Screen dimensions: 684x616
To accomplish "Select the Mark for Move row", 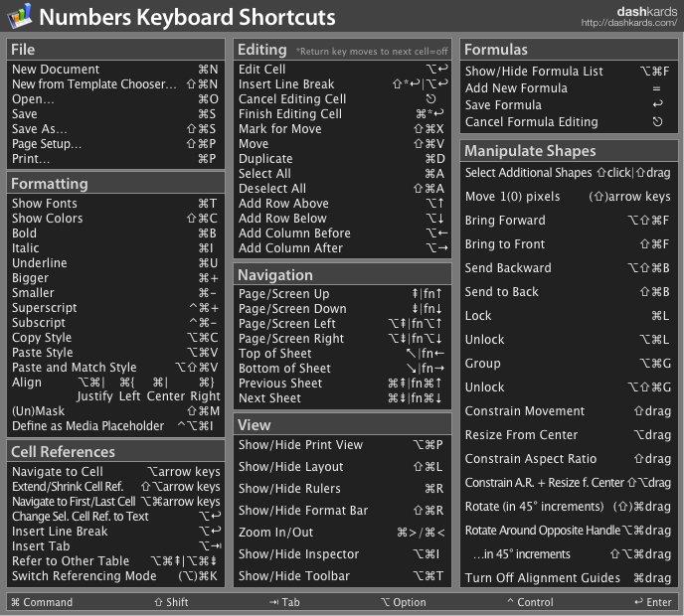I will tap(342, 129).
